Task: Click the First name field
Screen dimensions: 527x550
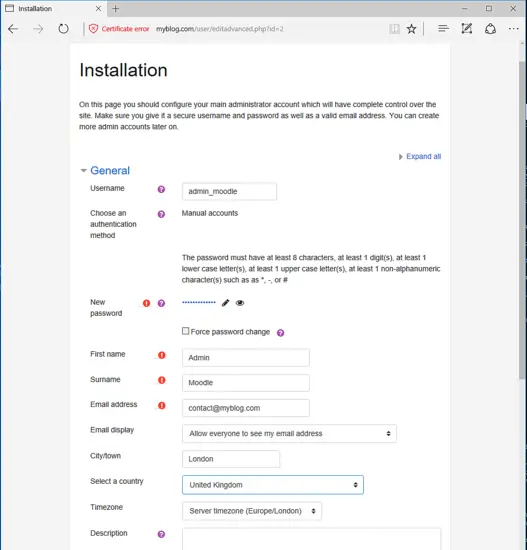Action: pos(246,358)
